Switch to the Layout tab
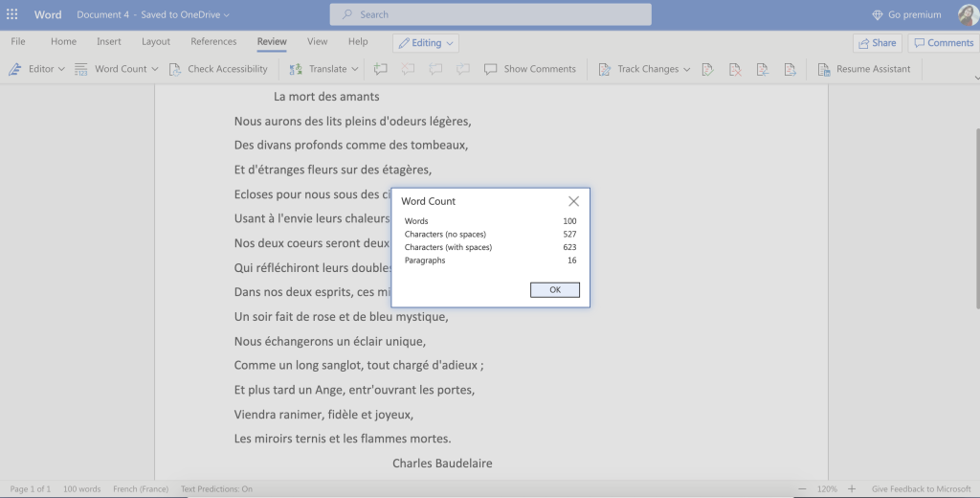This screenshot has height=498, width=980. pos(156,41)
